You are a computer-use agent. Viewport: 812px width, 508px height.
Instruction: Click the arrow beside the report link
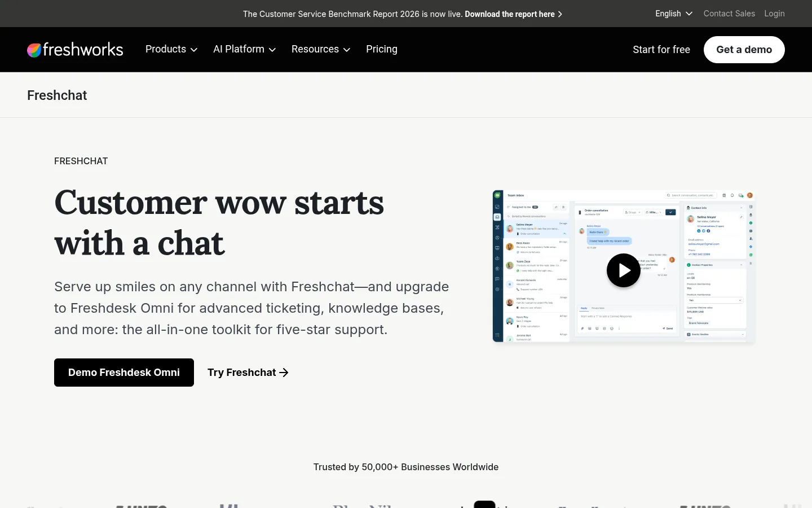(x=560, y=14)
